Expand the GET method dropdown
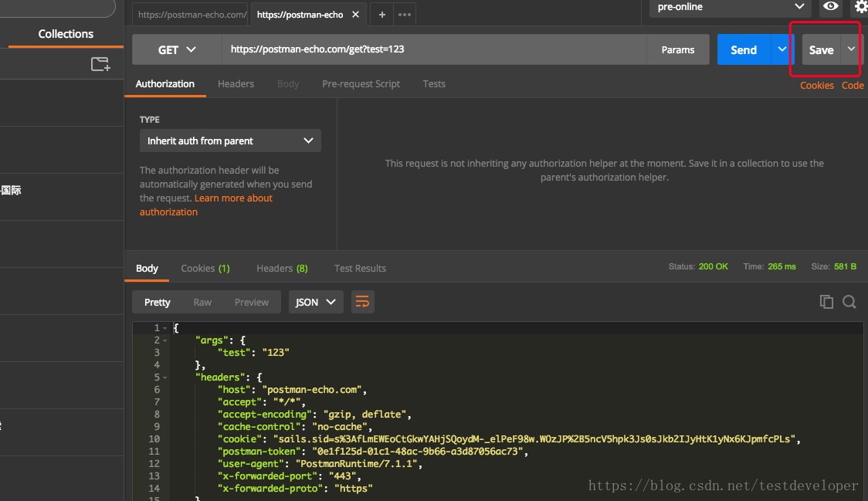This screenshot has width=868, height=501. pyautogui.click(x=177, y=49)
